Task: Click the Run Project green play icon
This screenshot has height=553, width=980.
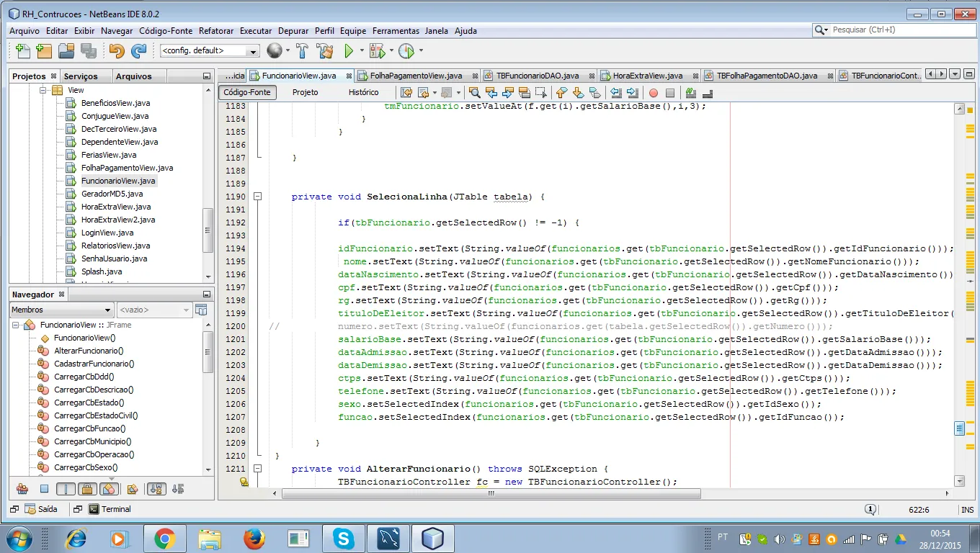Action: click(x=349, y=51)
